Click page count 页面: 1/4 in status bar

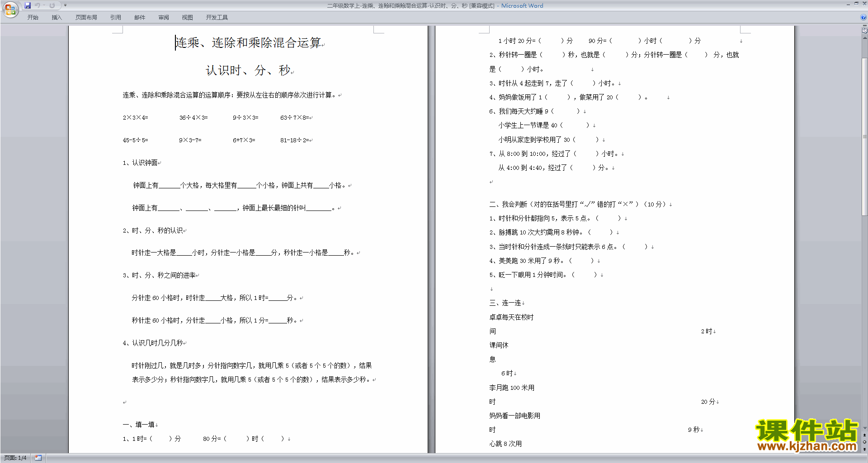click(15, 458)
